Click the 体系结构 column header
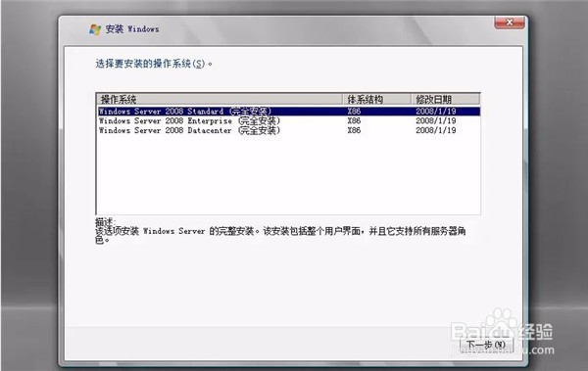This screenshot has height=371, width=588. tap(377, 99)
